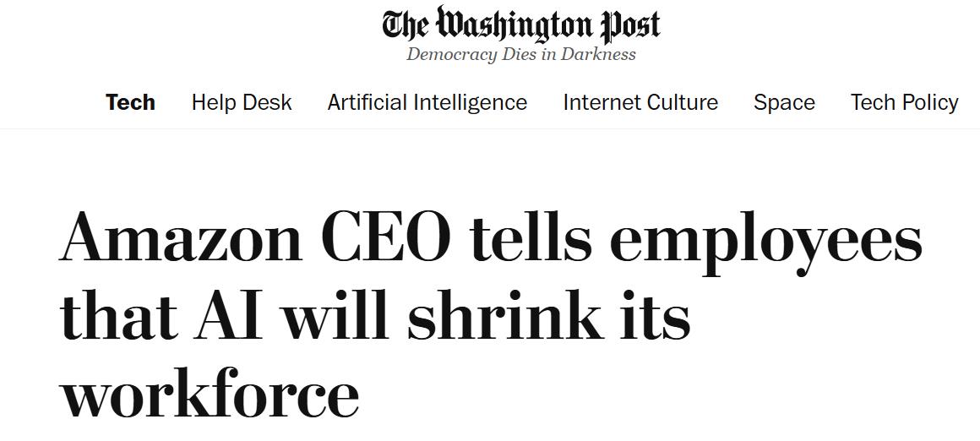Select Artificial Intelligence in the navigation
This screenshot has width=980, height=441.
pos(427,102)
